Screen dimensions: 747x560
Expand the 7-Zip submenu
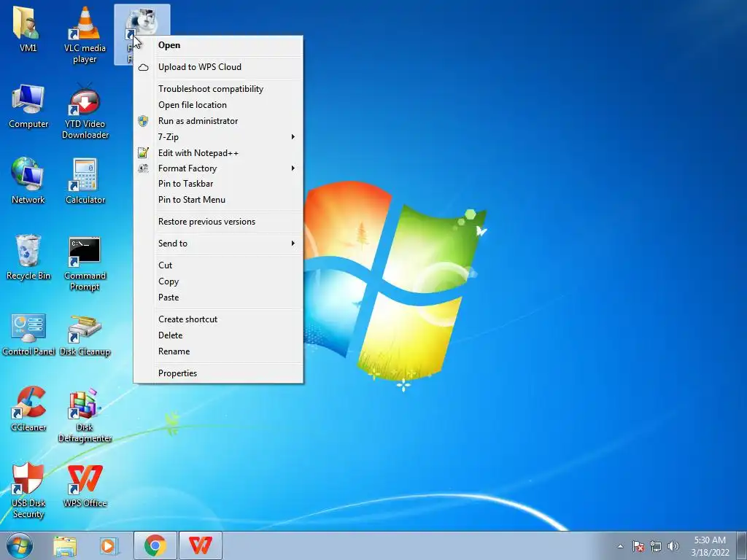(x=218, y=137)
